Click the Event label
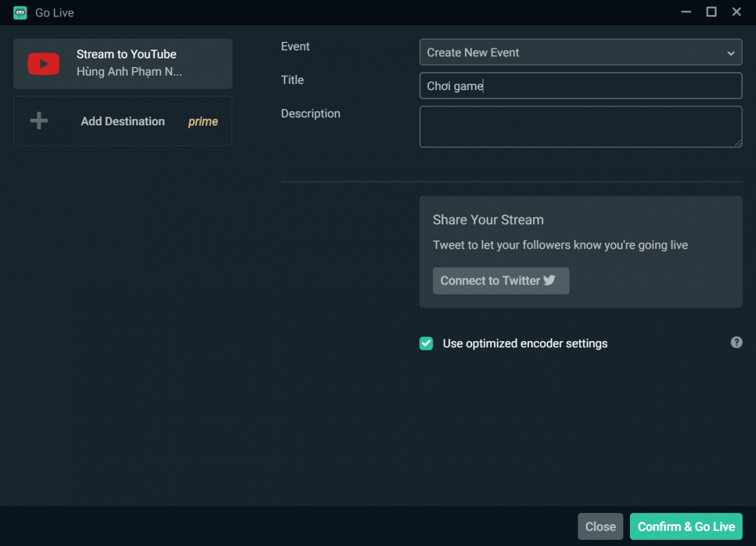This screenshot has height=546, width=756. point(295,47)
